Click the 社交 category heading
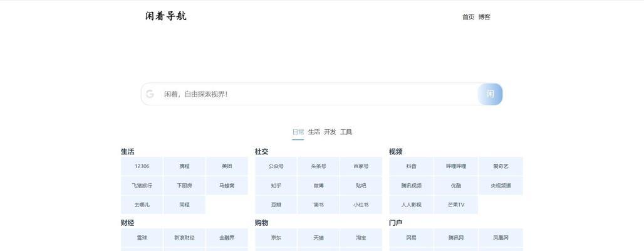644x251 pixels. (262, 151)
